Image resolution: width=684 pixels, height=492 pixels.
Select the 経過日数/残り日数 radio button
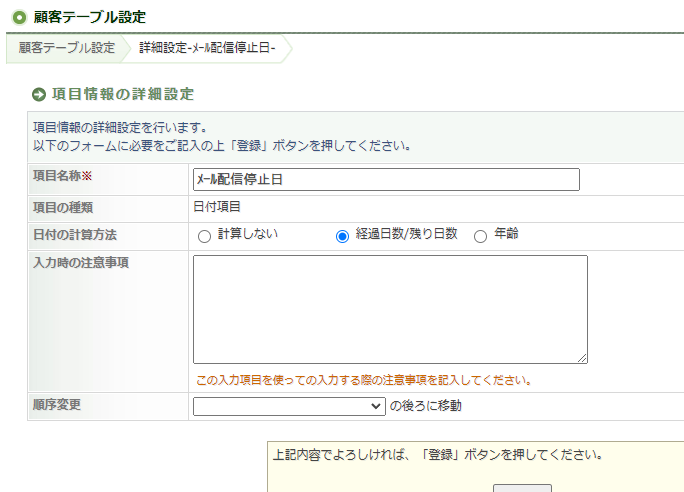[342, 236]
